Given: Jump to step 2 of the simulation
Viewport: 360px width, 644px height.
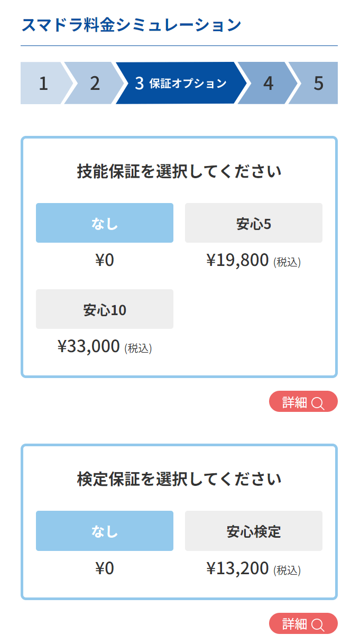Looking at the screenshot, I should [x=95, y=84].
